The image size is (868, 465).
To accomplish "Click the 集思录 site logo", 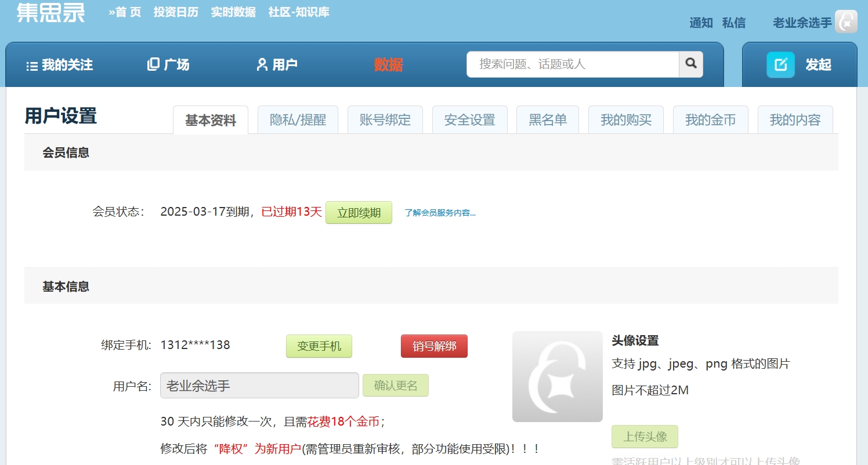I will pos(50,12).
